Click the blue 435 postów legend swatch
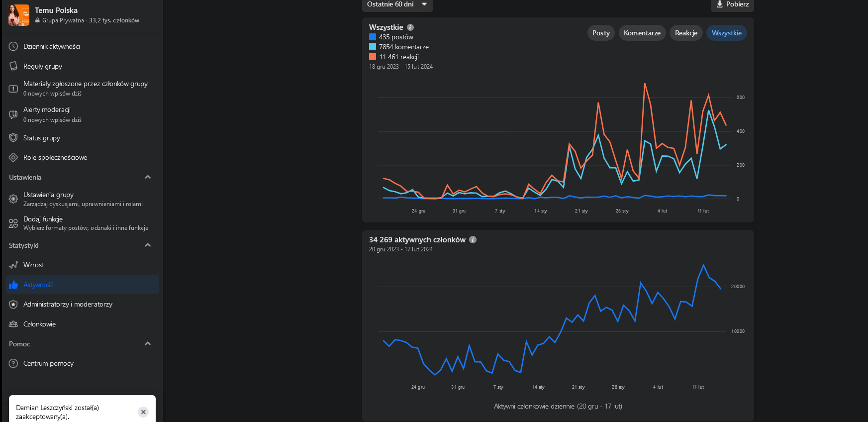Viewport: 868px width, 422px height. point(373,37)
